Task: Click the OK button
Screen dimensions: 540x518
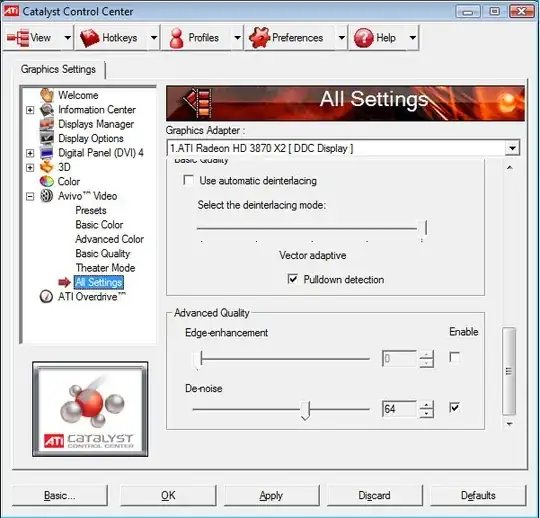Action: (x=168, y=495)
